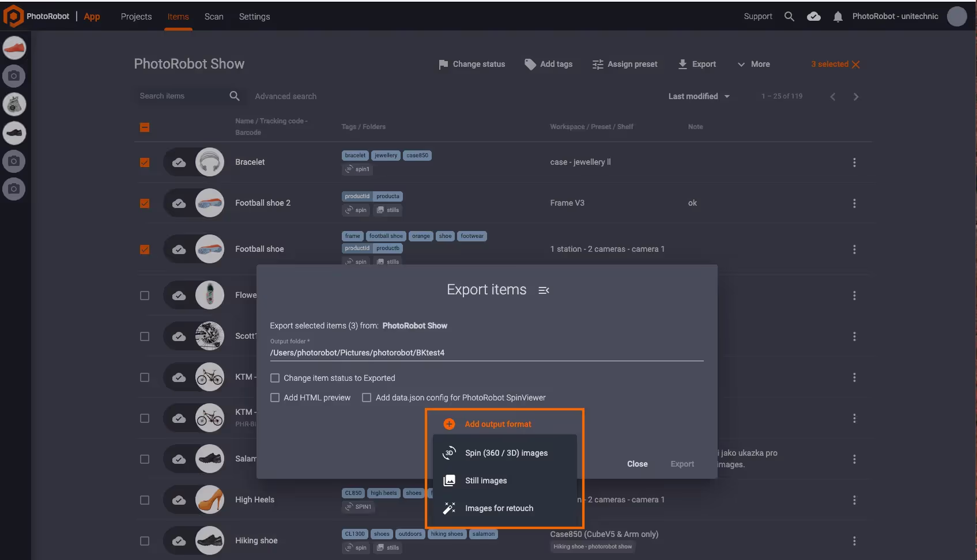Clear the 3 selected items with X

(x=856, y=65)
